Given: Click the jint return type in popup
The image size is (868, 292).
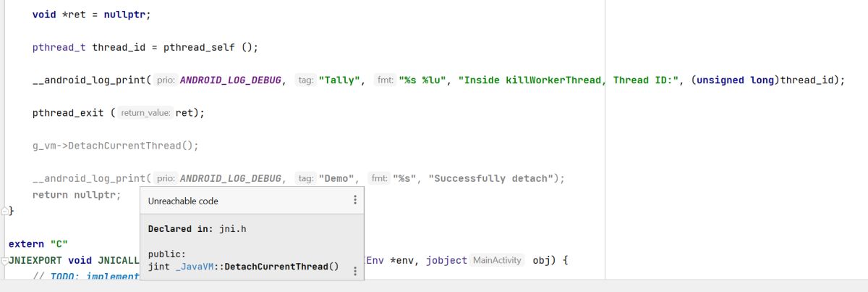Looking at the screenshot, I should pos(159,266).
